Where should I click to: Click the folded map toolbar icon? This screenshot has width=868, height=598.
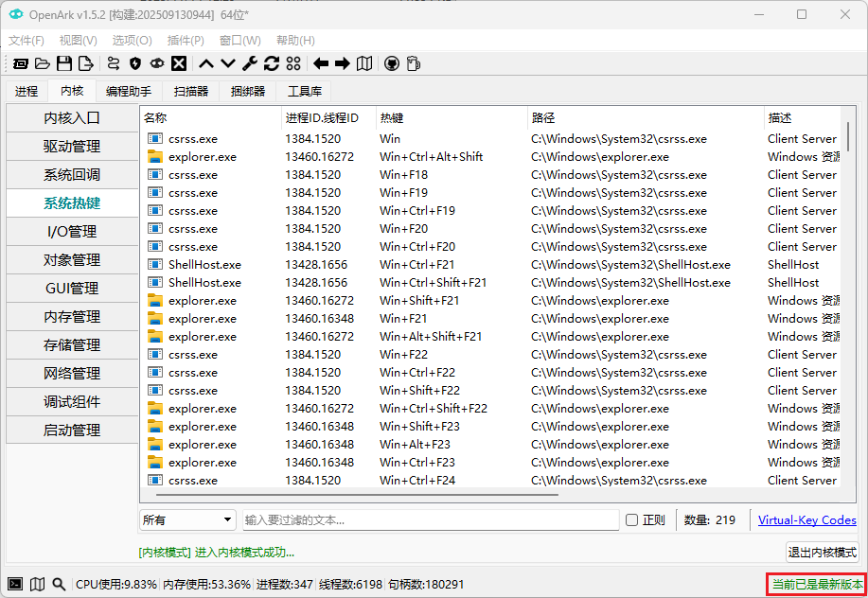click(364, 63)
